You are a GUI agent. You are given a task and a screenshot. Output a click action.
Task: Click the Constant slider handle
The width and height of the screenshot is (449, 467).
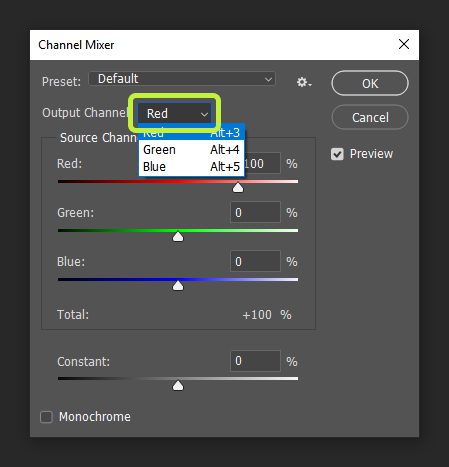click(x=178, y=385)
